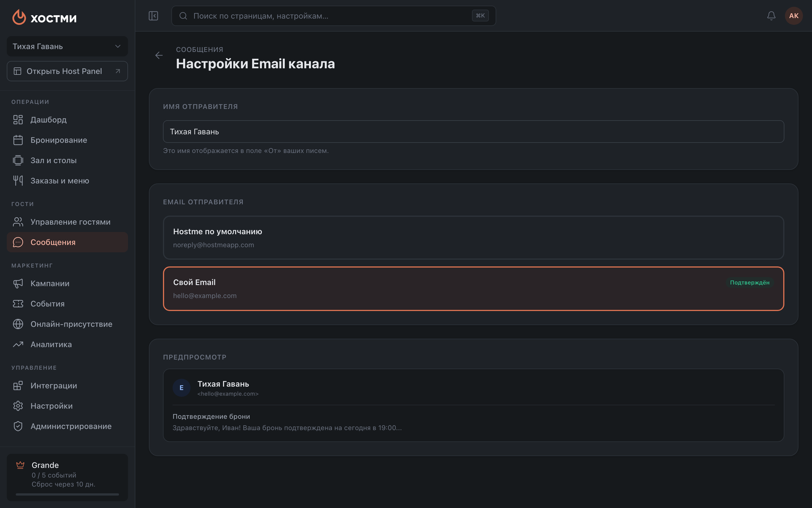Click the <hello@example.com> preview sender address
Image resolution: width=812 pixels, height=508 pixels.
[x=228, y=394]
